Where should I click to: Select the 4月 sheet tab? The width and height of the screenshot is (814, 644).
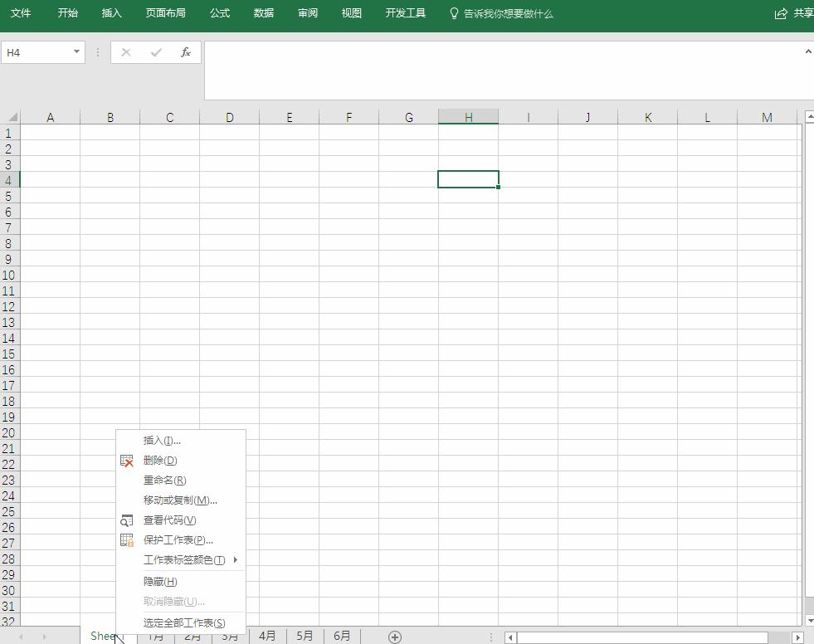click(x=267, y=636)
